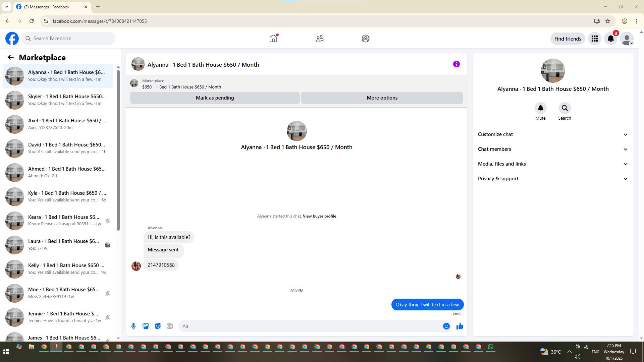
Task: Go to the Home feed icon
Action: click(x=273, y=39)
